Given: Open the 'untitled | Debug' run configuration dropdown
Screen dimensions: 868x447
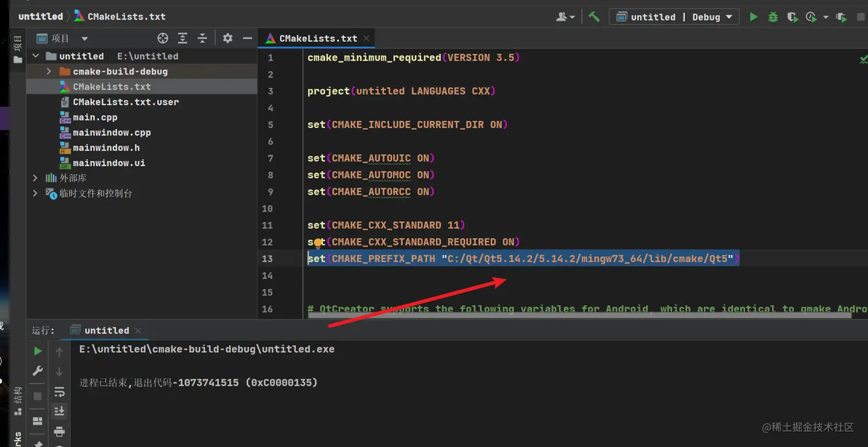Looking at the screenshot, I should (675, 17).
